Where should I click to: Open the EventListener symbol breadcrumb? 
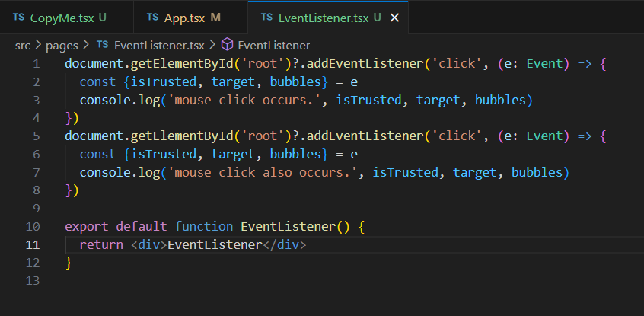273,45
